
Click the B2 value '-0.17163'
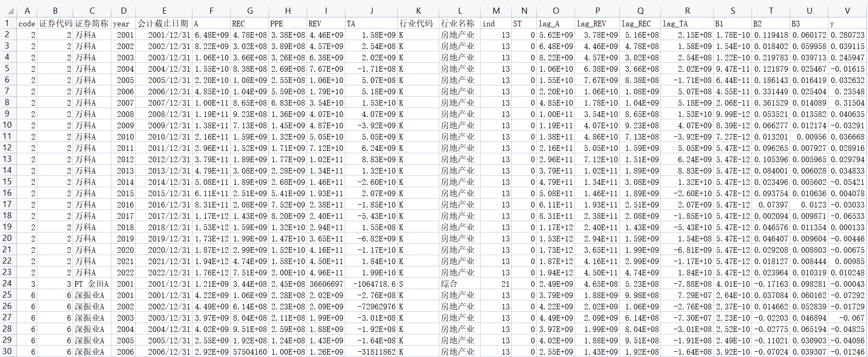[x=771, y=284]
